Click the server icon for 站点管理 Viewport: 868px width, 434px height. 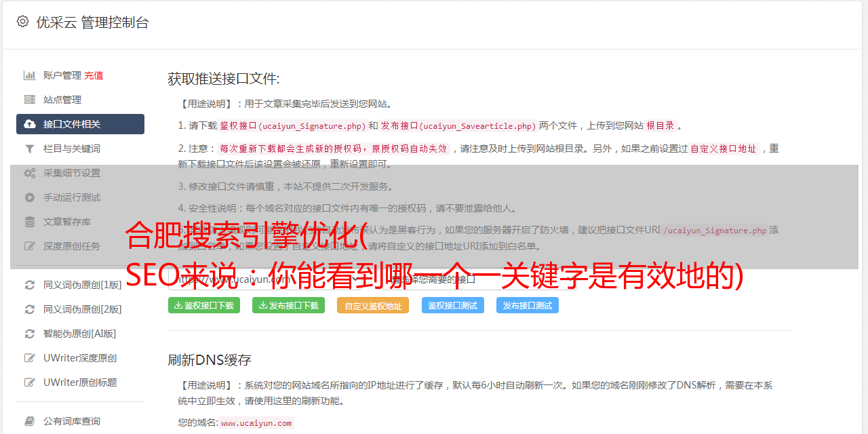pyautogui.click(x=30, y=100)
